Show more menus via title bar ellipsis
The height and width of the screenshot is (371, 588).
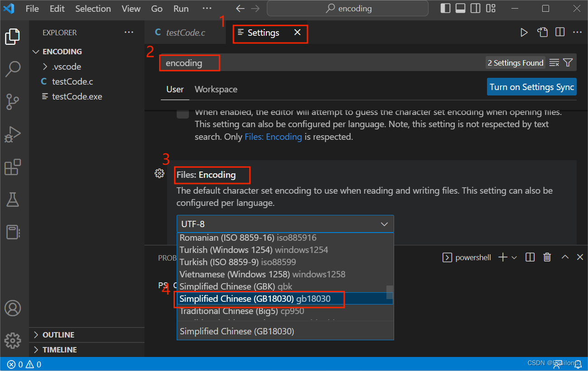pos(207,9)
